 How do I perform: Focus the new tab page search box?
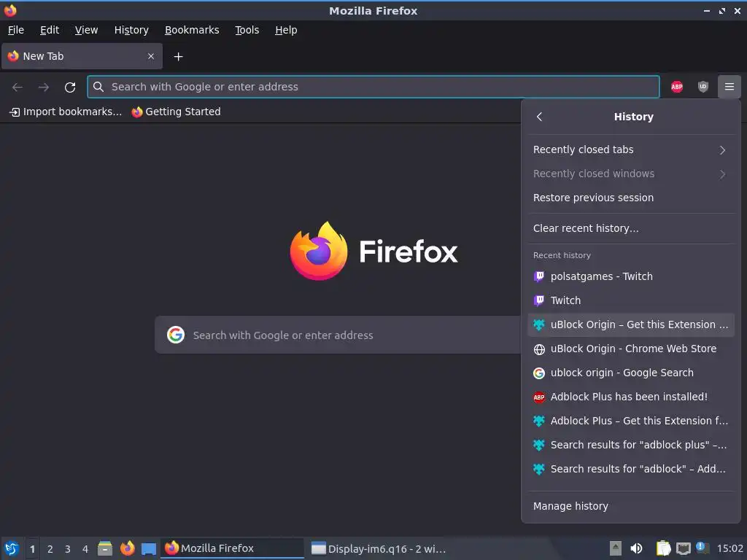337,335
